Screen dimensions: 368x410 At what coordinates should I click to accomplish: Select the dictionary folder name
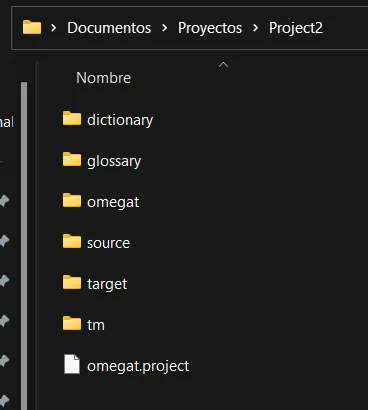tap(120, 120)
